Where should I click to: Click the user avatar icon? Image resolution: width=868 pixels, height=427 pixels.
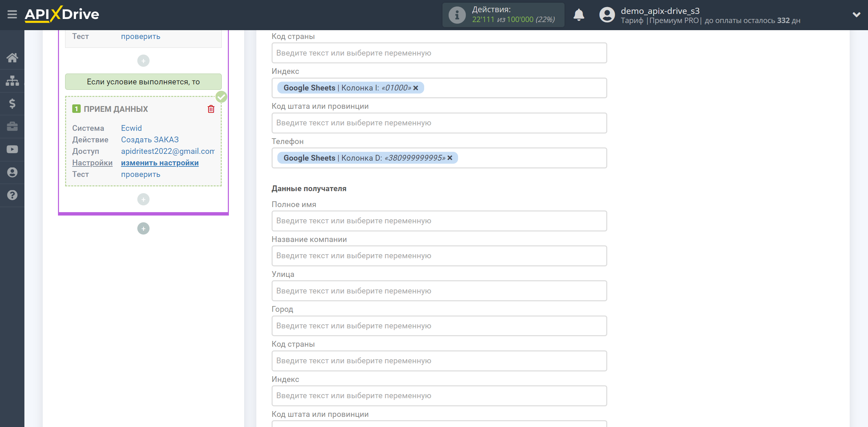607,15
